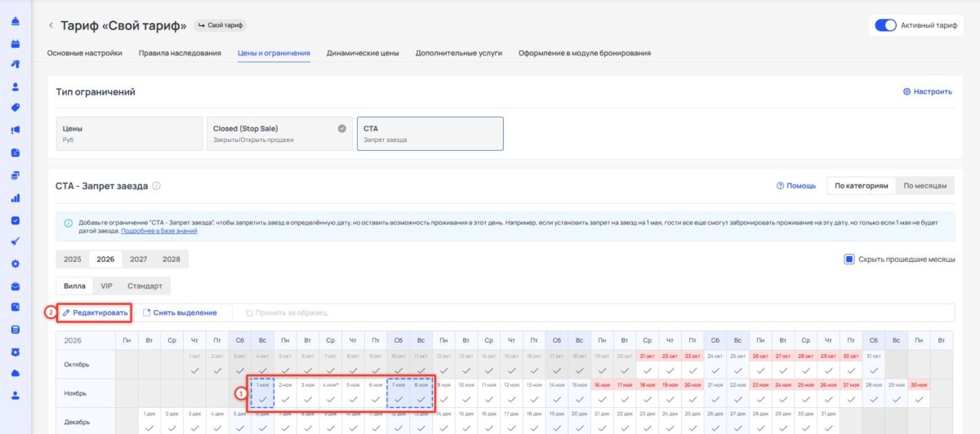Toggle the checkmark under 21 окт

[648, 370]
